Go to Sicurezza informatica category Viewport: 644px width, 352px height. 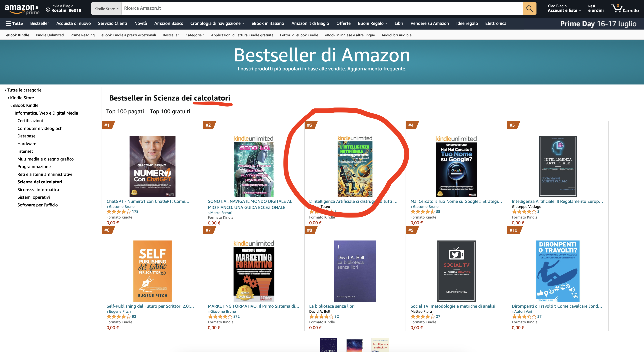38,190
